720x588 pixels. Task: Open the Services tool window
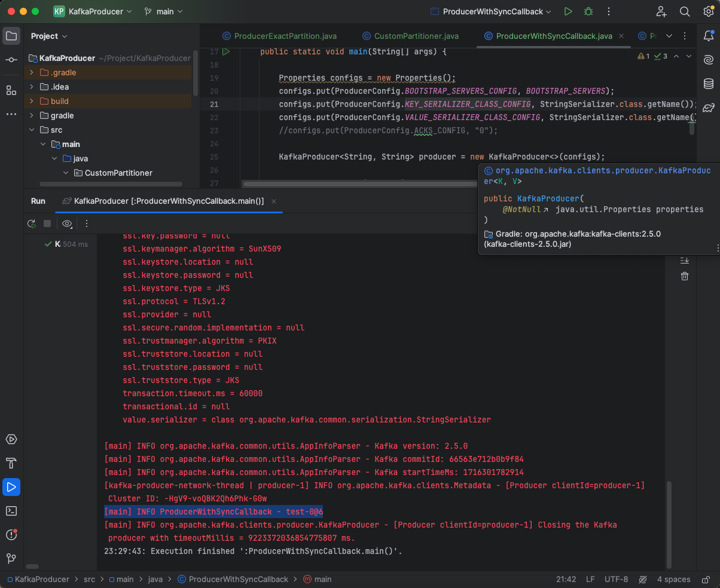coord(11,439)
